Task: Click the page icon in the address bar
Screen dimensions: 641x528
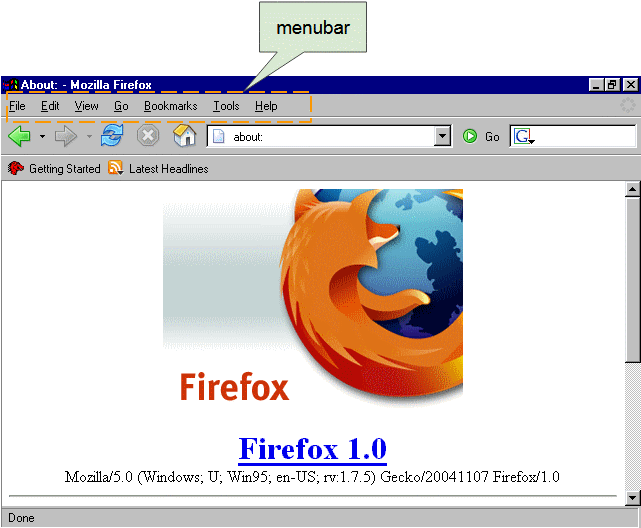Action: tap(219, 136)
